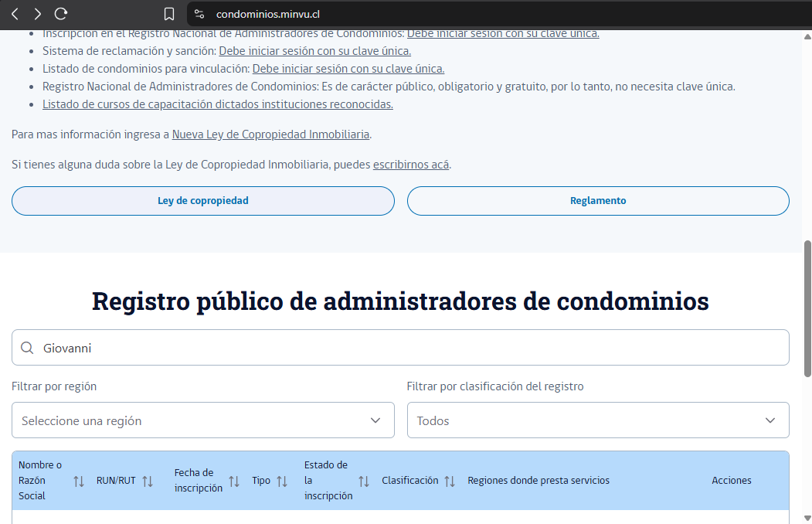Click Filtrar por clasificación del registro label
The image size is (812, 524).
(495, 386)
